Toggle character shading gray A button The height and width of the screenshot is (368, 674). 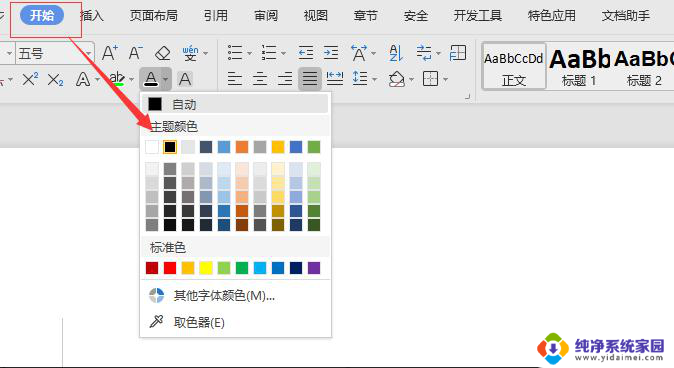click(x=185, y=79)
